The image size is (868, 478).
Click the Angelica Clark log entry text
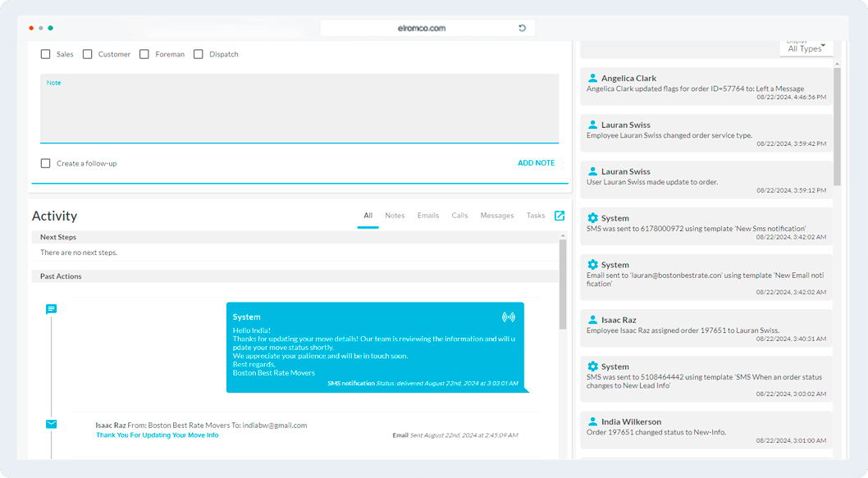(695, 89)
